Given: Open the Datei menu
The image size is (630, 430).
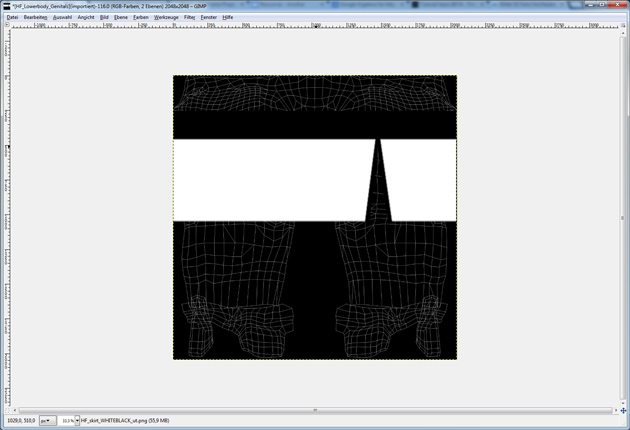Looking at the screenshot, I should 12,17.
